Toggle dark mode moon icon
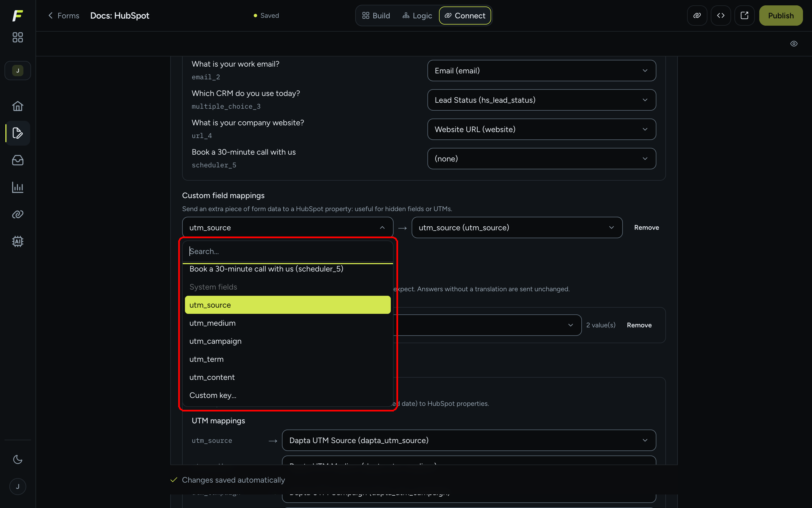 click(x=17, y=459)
